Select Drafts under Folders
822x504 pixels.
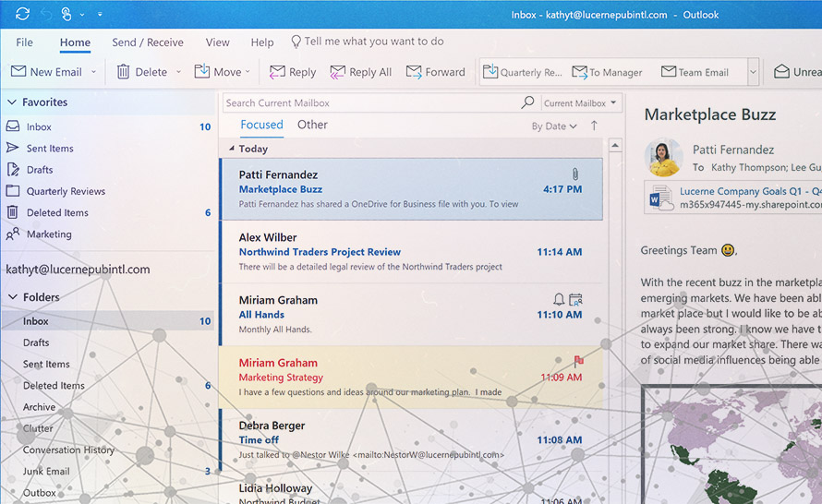pos(107,342)
